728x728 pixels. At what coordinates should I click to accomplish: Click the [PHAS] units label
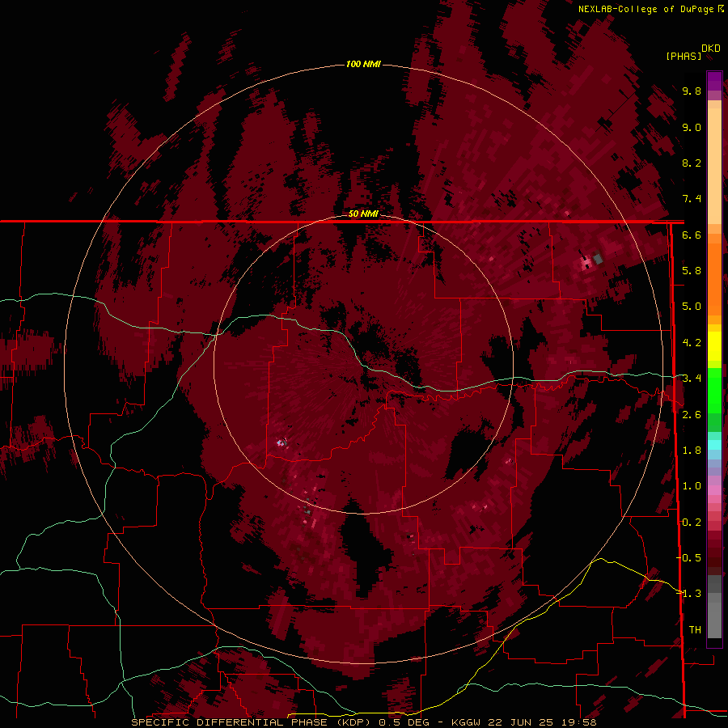pyautogui.click(x=684, y=56)
